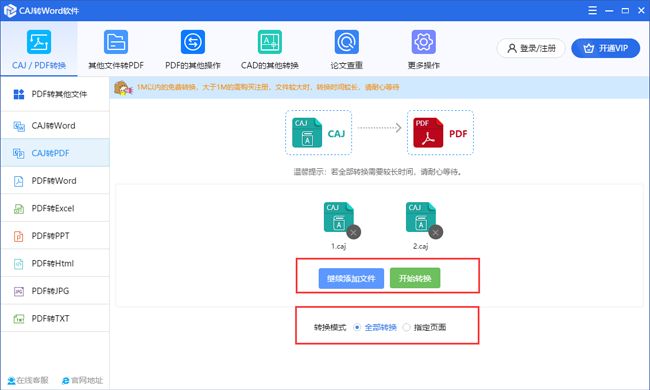Screen dimensions: 650x390
Task: Open the PDF的其他操作 toolbar tab
Action: (193, 49)
